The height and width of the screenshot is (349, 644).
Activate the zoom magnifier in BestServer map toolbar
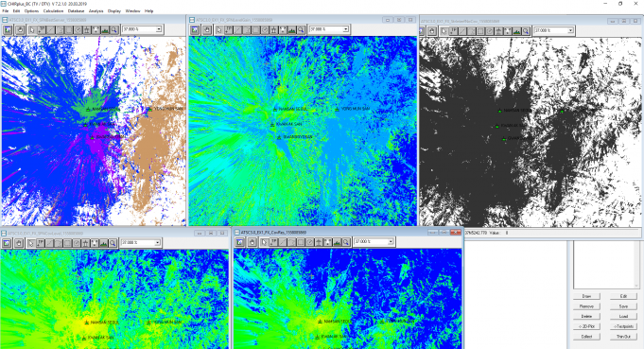tap(113, 29)
